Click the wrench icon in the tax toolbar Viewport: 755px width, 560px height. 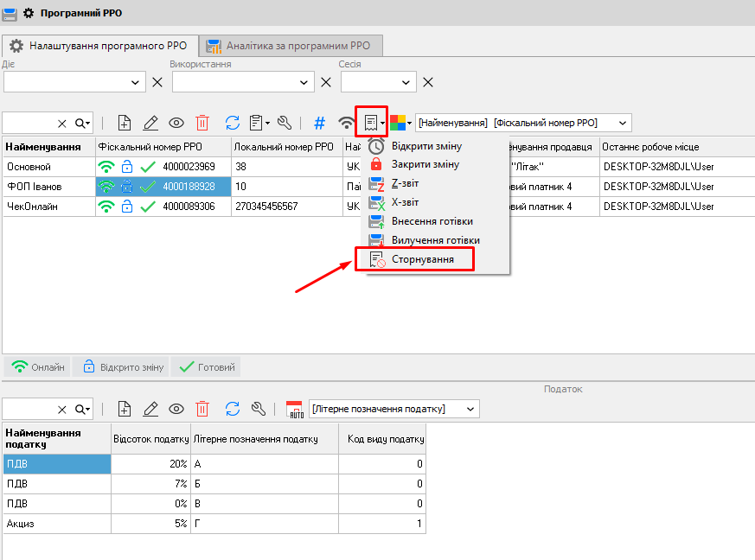[257, 409]
